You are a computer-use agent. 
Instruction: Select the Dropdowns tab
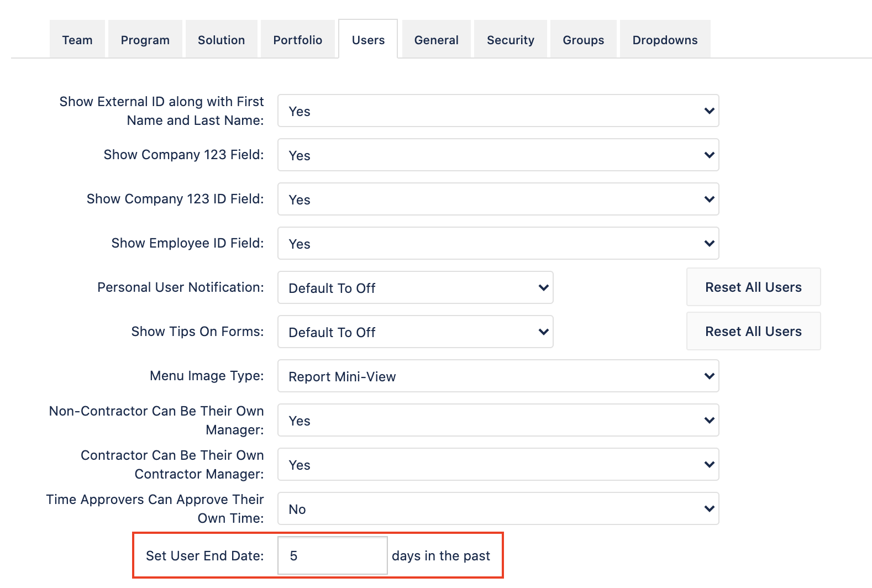[x=665, y=39]
